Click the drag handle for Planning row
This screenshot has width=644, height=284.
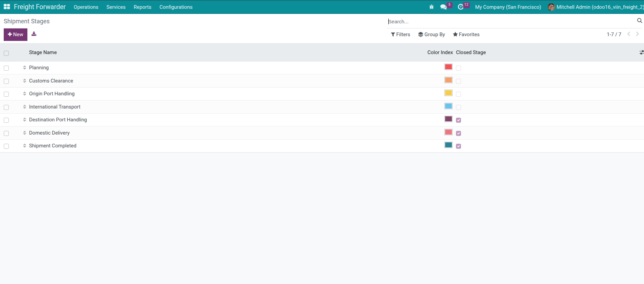pos(25,68)
